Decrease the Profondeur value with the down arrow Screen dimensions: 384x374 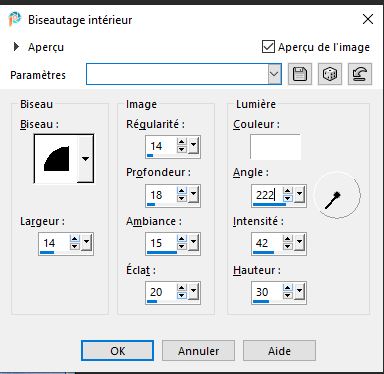182,198
